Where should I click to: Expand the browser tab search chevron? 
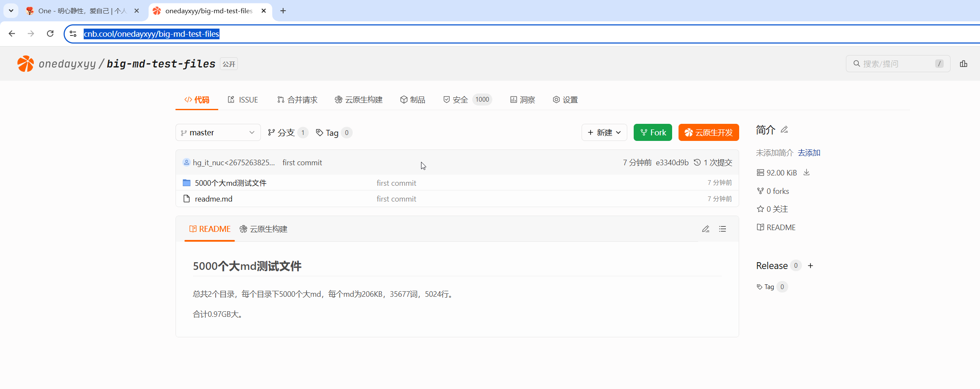point(11,11)
